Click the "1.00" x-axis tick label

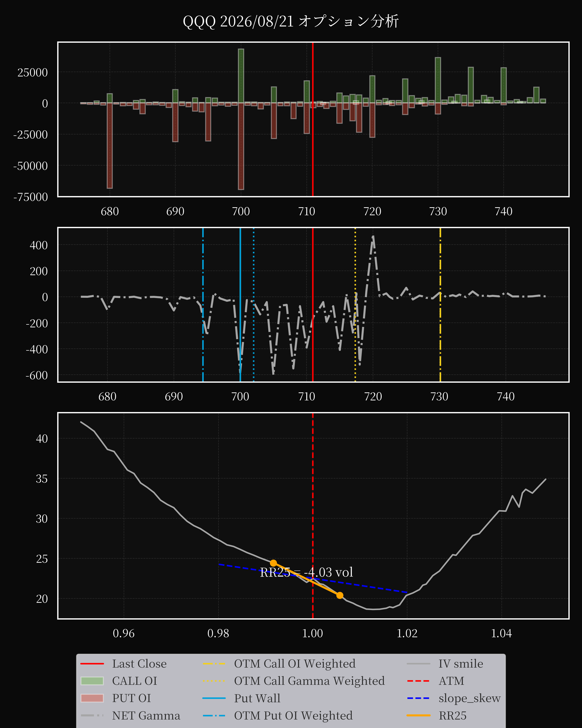point(312,633)
